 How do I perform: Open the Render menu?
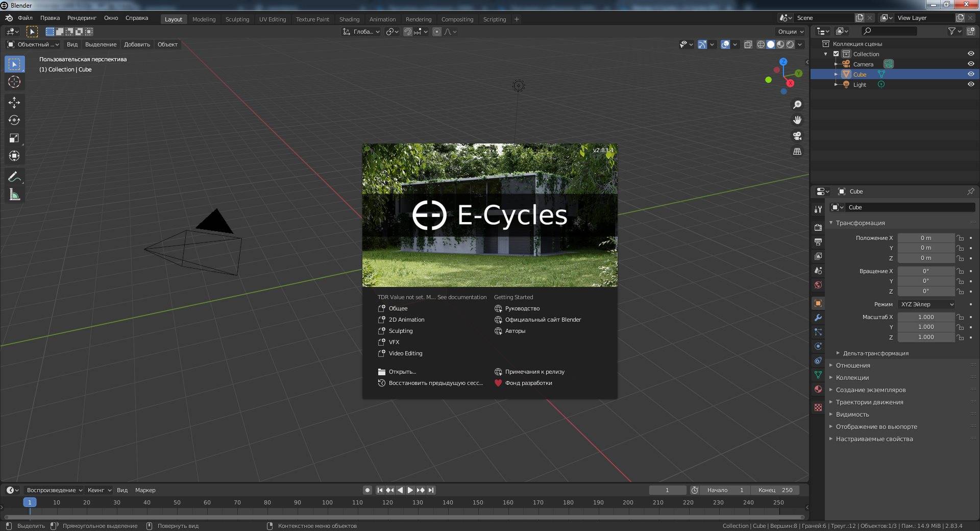pyautogui.click(x=82, y=18)
